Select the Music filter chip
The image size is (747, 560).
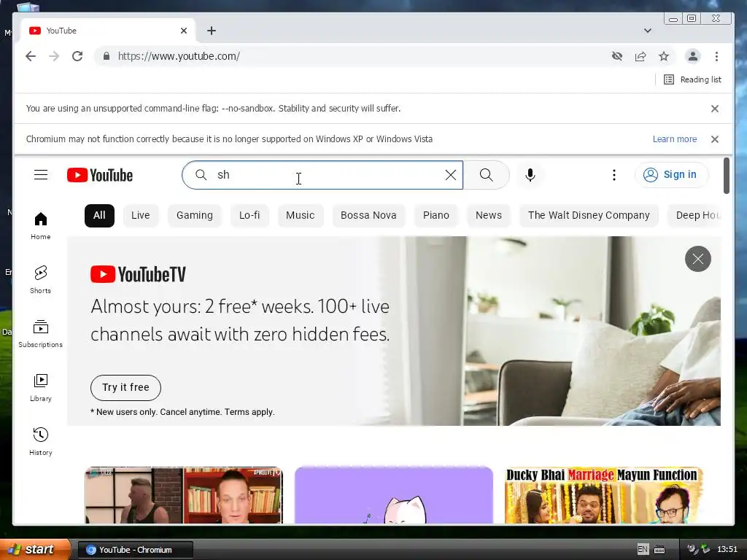(300, 215)
